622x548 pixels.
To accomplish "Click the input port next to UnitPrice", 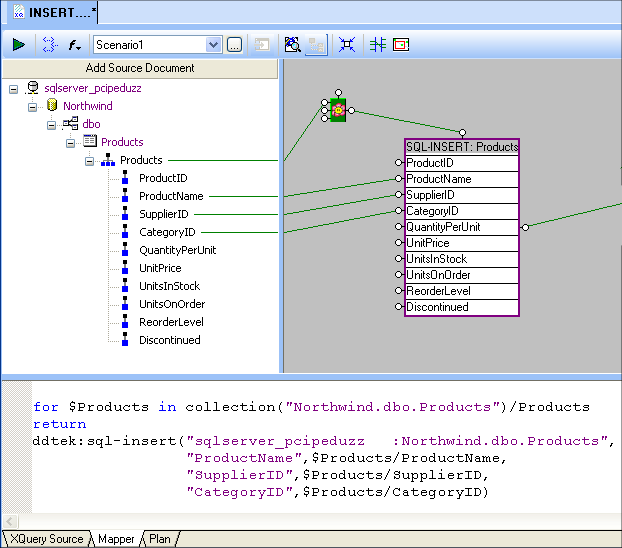I will click(399, 242).
